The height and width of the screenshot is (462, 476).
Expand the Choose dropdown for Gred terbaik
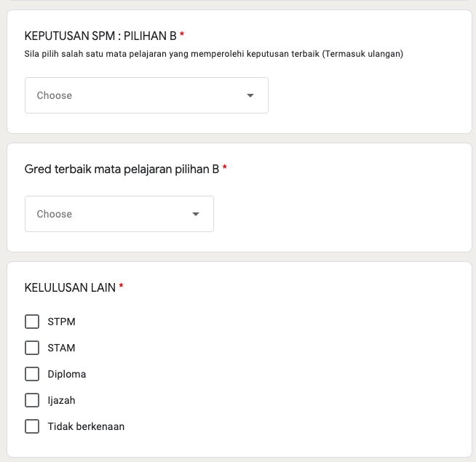pyautogui.click(x=119, y=214)
